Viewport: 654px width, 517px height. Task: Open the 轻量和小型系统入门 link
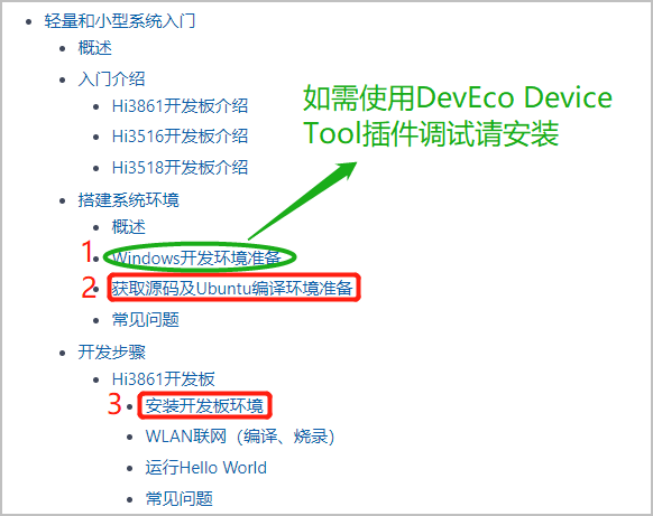[120, 21]
